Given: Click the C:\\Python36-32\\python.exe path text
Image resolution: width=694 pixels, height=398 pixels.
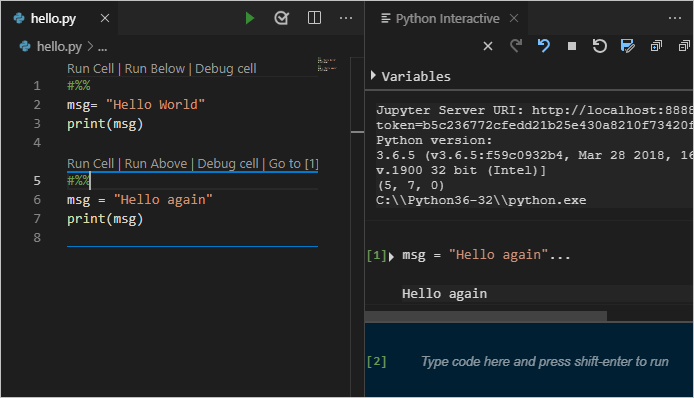Looking at the screenshot, I should coord(481,200).
